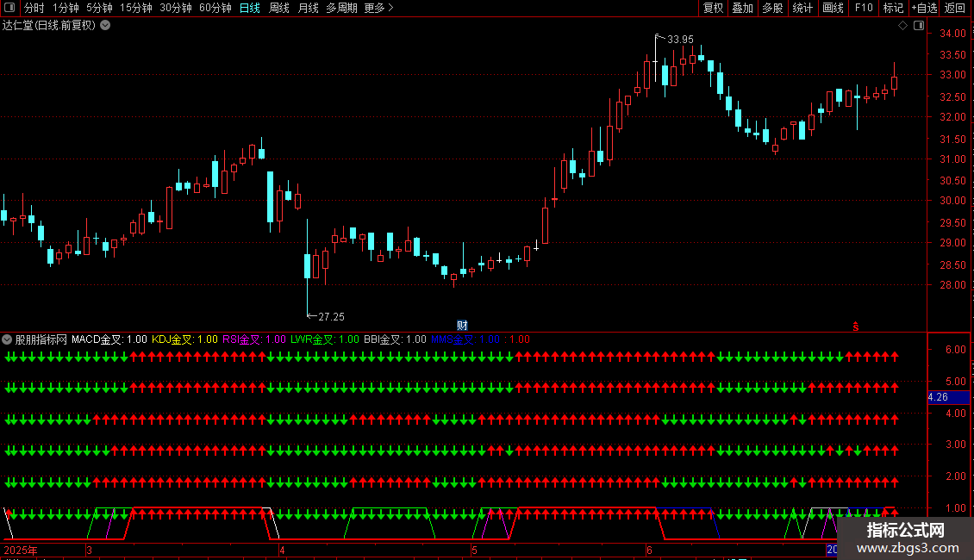Click the 达仁堂(日线.前复权) chart title
Viewport: 974px width, 560px height.
tap(49, 26)
